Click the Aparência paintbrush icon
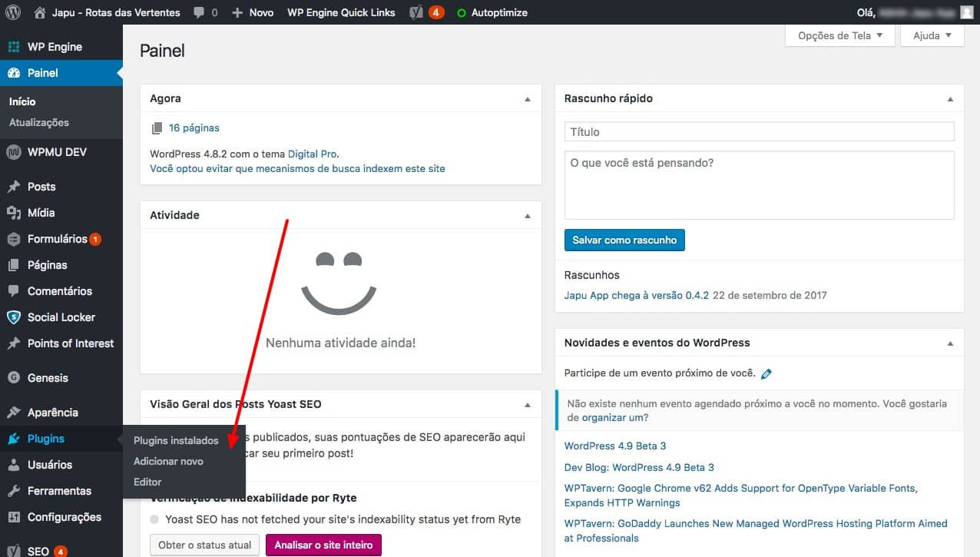The height and width of the screenshot is (557, 980). tap(14, 413)
